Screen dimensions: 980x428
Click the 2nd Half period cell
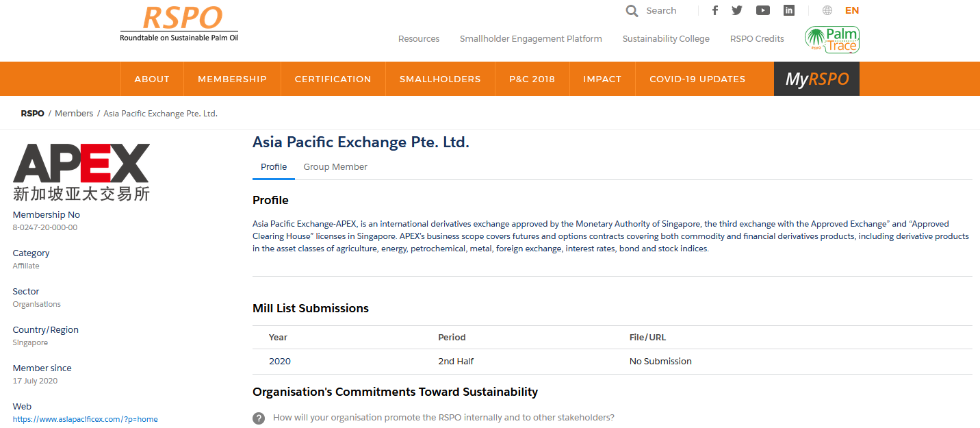pyautogui.click(x=456, y=361)
